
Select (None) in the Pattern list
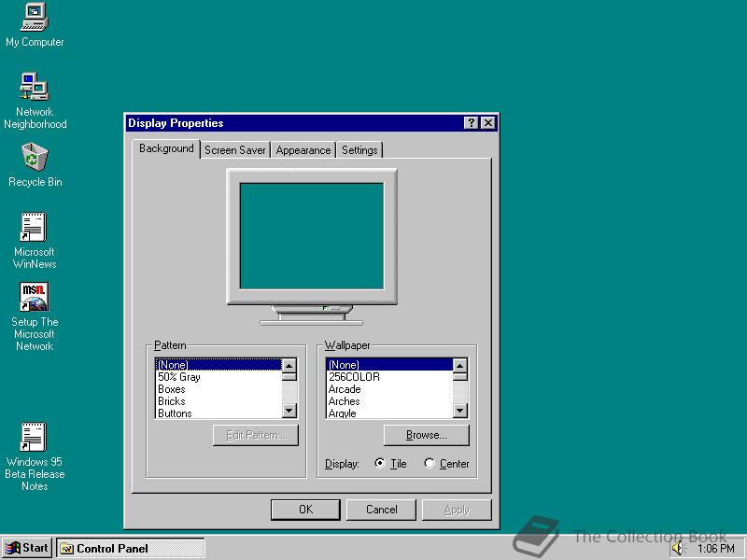point(218,365)
